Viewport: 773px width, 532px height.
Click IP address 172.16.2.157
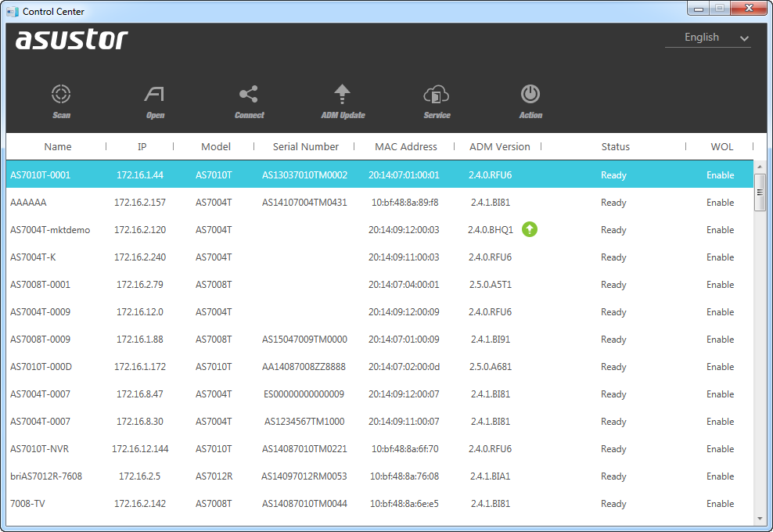click(140, 202)
